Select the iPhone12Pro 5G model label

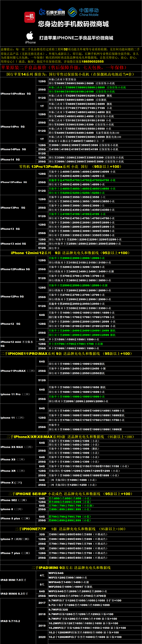pos(12,296)
